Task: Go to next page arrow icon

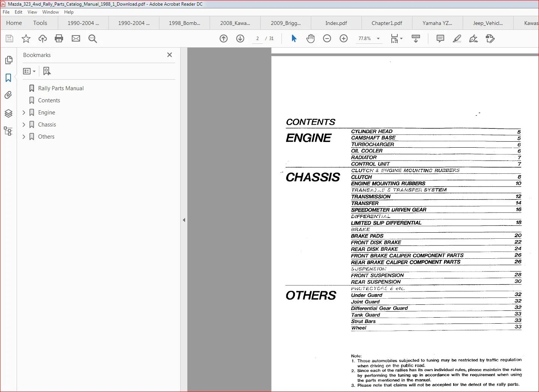Action: [x=240, y=39]
